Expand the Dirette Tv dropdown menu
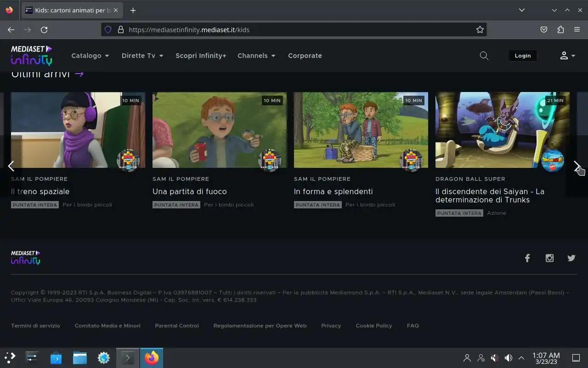Screen dimensions: 588x368 click(142, 56)
